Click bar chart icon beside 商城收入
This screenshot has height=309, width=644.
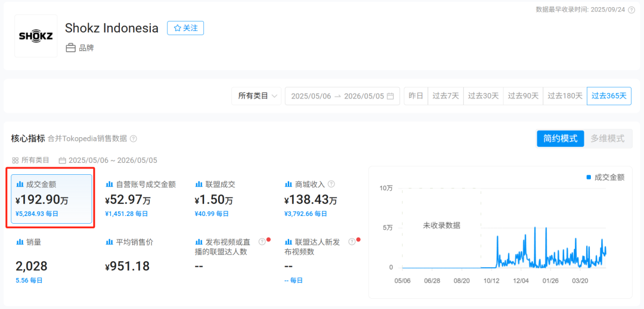point(288,184)
